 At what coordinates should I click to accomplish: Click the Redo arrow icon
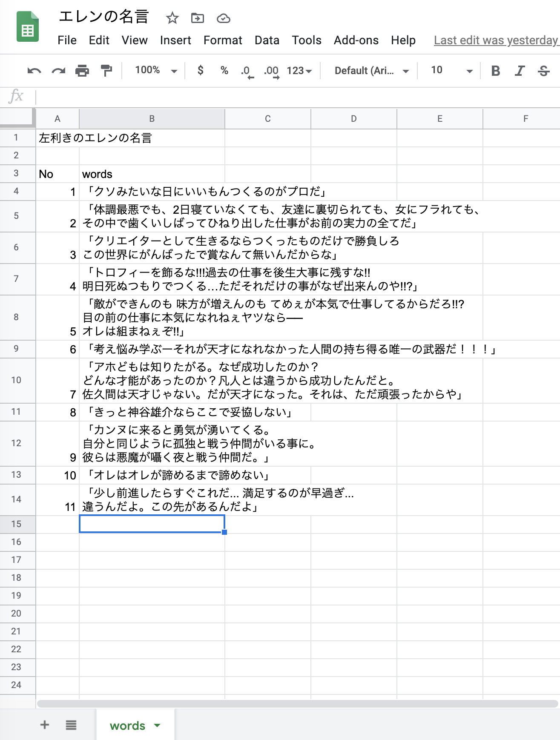coord(58,71)
